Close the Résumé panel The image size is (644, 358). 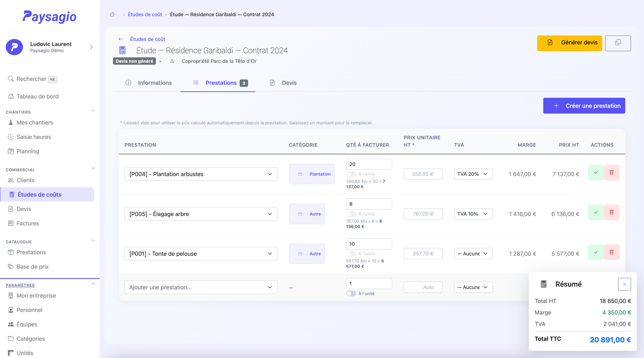(x=624, y=284)
